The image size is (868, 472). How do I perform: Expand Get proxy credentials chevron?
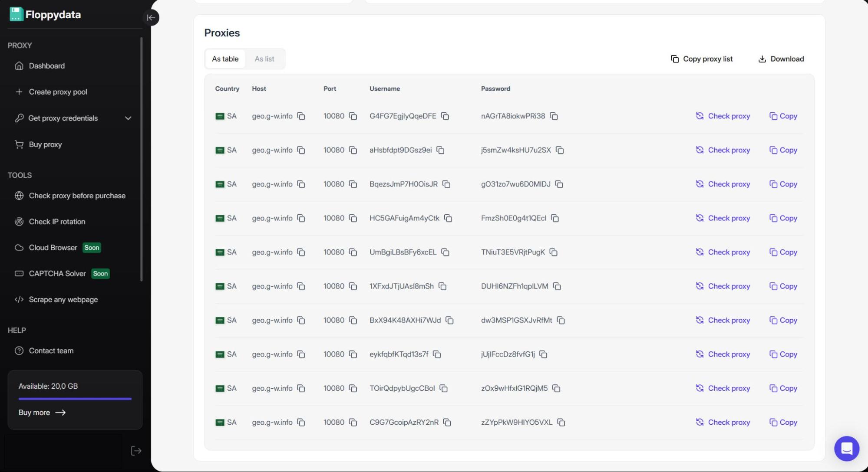point(128,118)
